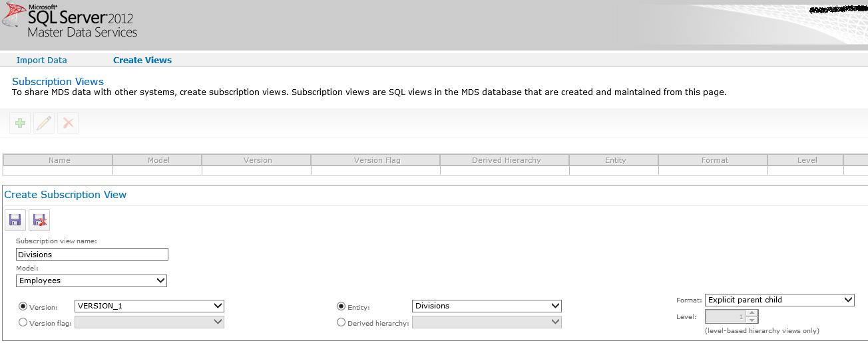Viewport: 868px width, 343px height.
Task: Choose the Derived hierarchy radio button
Action: [341, 322]
